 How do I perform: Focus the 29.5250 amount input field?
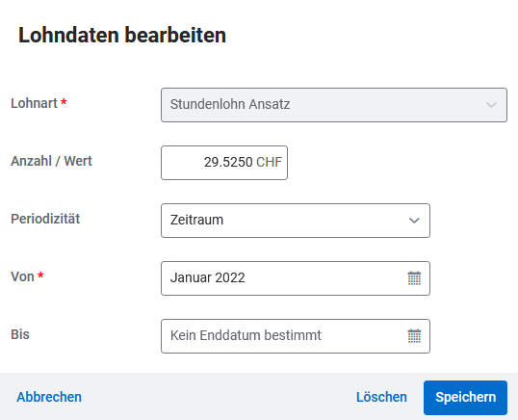[x=224, y=163]
